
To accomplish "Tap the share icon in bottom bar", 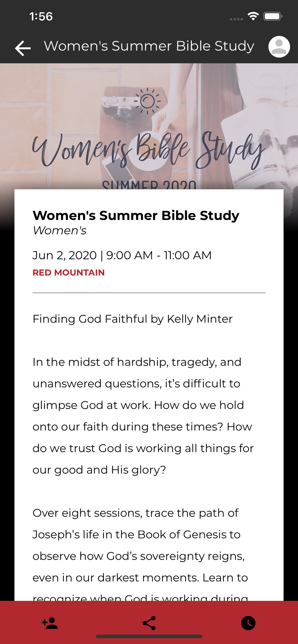I will coord(149,623).
